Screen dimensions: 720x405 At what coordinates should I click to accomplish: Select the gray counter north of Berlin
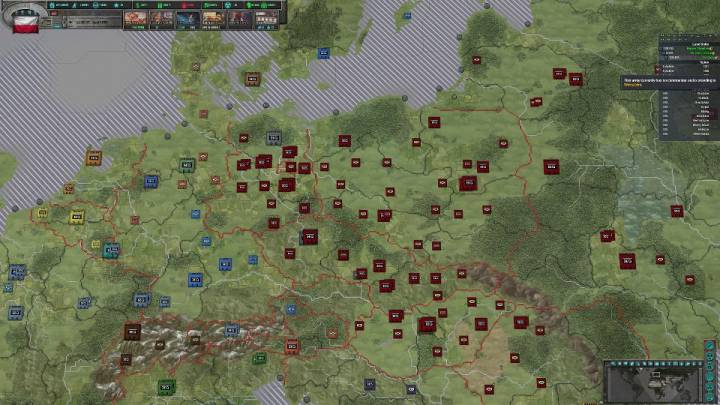[x=274, y=137]
